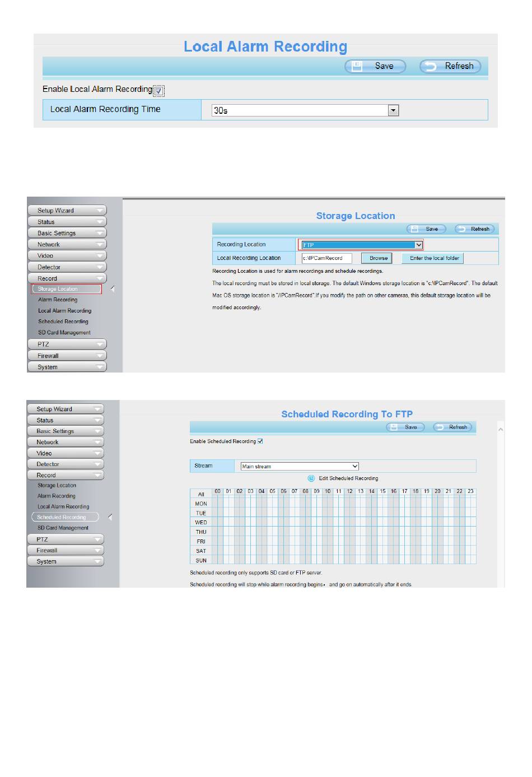
Task: Click the hour 00 column header
Action: click(x=218, y=491)
